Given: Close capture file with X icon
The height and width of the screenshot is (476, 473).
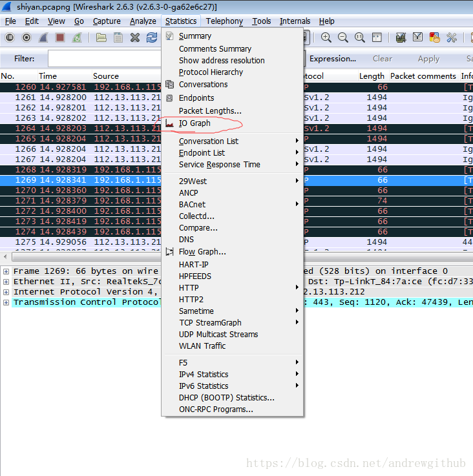Looking at the screenshot, I should pyautogui.click(x=135, y=37).
